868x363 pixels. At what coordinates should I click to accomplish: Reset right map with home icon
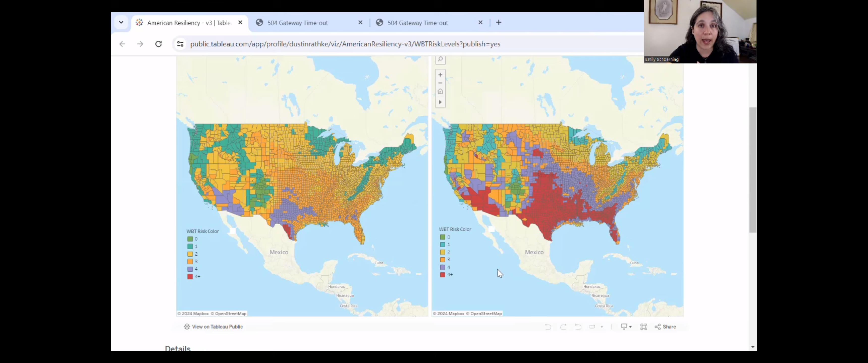tap(440, 92)
